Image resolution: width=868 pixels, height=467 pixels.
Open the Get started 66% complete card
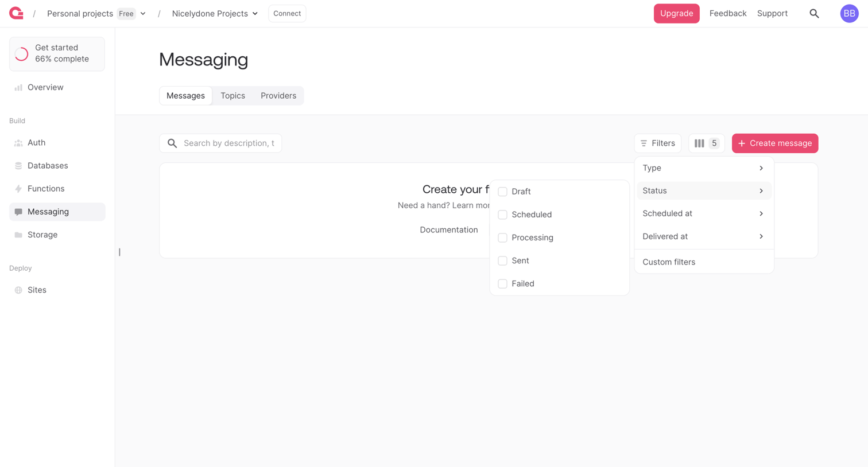[x=57, y=54]
